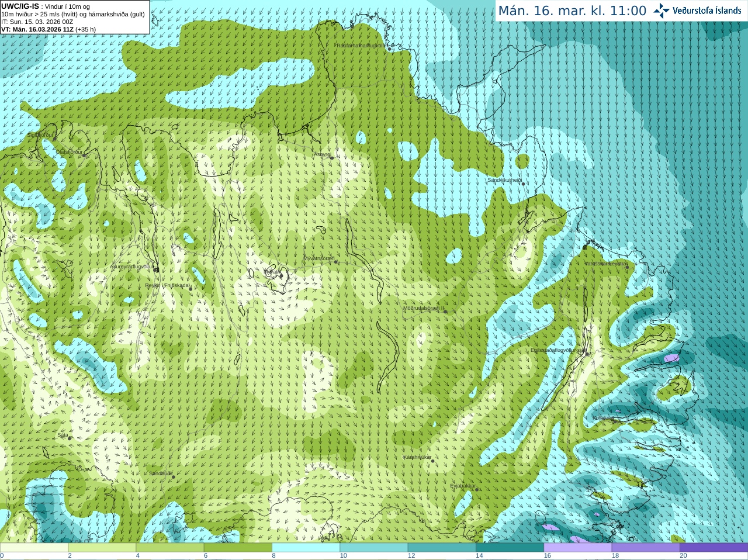
Task: Click the Sáta station label
Action: click(x=63, y=435)
